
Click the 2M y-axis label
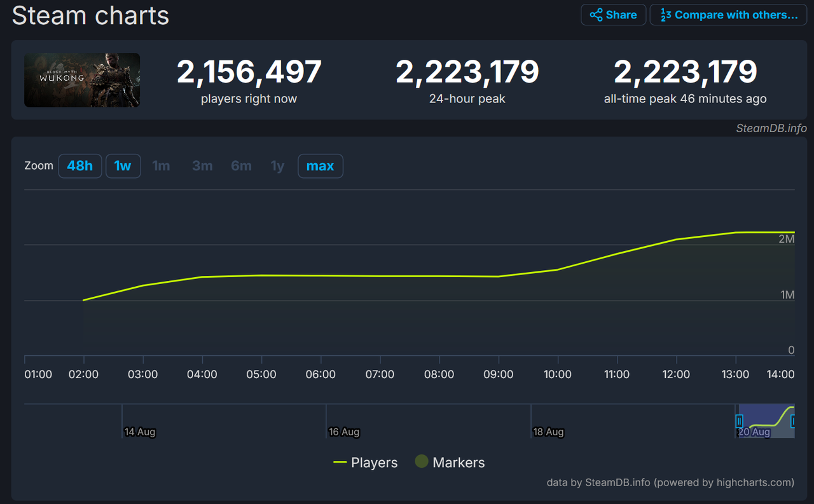coord(787,239)
